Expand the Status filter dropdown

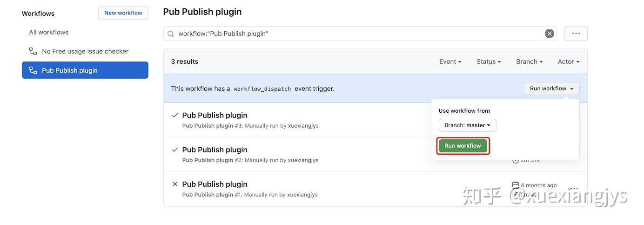coord(488,61)
